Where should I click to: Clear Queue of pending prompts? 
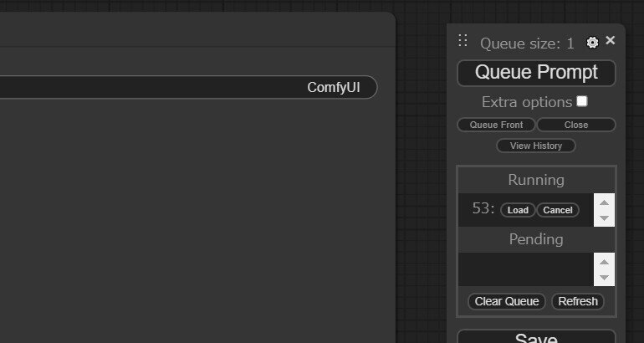tap(507, 301)
